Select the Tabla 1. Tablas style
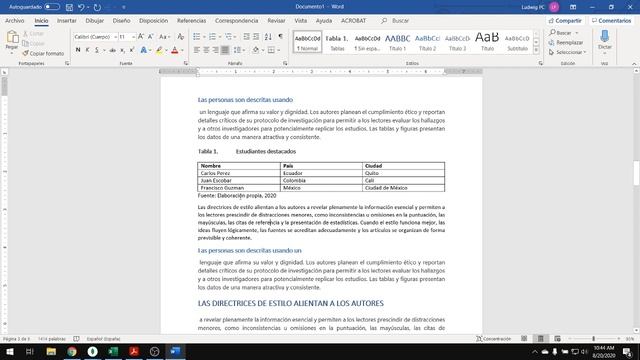Screen dimensions: 640x360 [x=337, y=42]
